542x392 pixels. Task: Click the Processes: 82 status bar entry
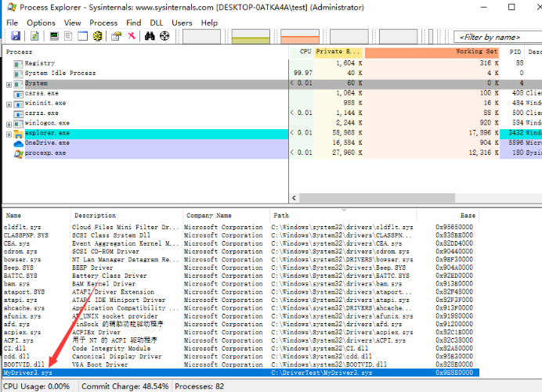[x=200, y=386]
